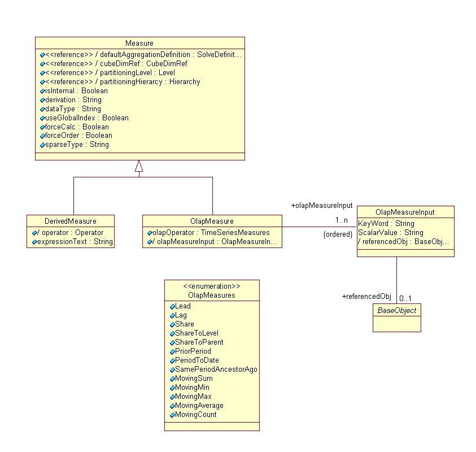
Task: Click the attribute icon beside dataType
Action: click(x=42, y=109)
